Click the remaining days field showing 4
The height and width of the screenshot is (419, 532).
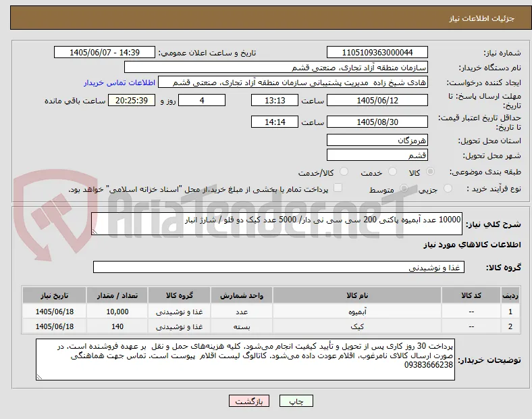pyautogui.click(x=202, y=101)
